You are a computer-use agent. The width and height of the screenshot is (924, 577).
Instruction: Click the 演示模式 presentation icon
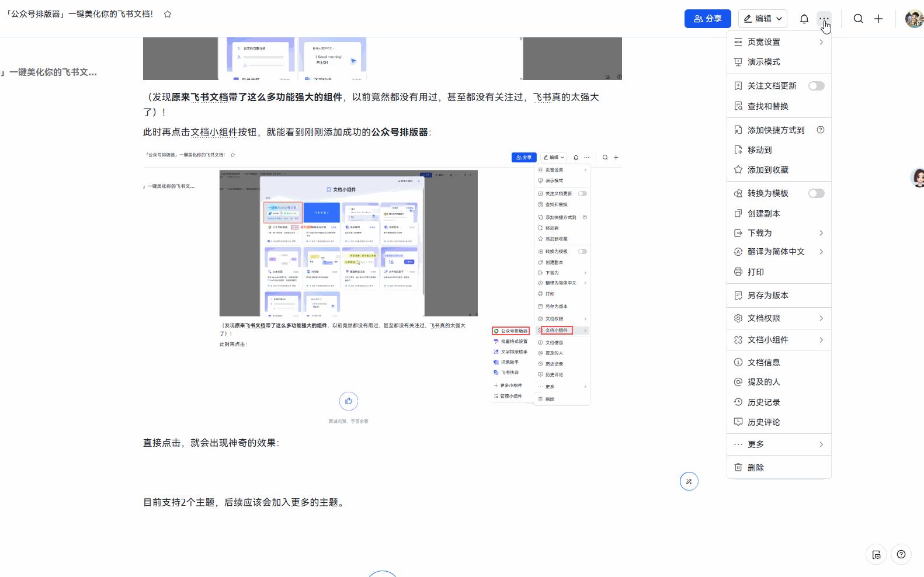coord(738,62)
